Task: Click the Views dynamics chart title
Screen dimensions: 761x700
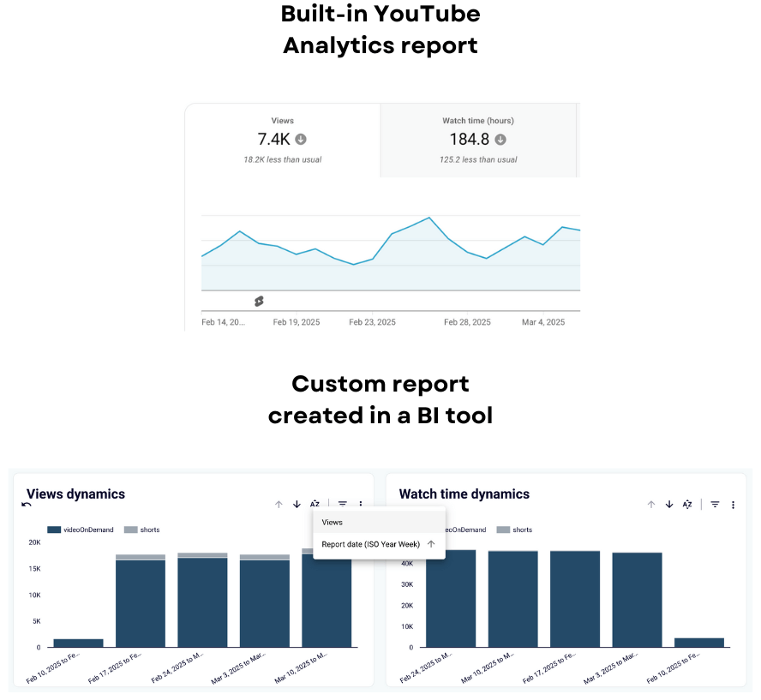Action: pos(75,494)
